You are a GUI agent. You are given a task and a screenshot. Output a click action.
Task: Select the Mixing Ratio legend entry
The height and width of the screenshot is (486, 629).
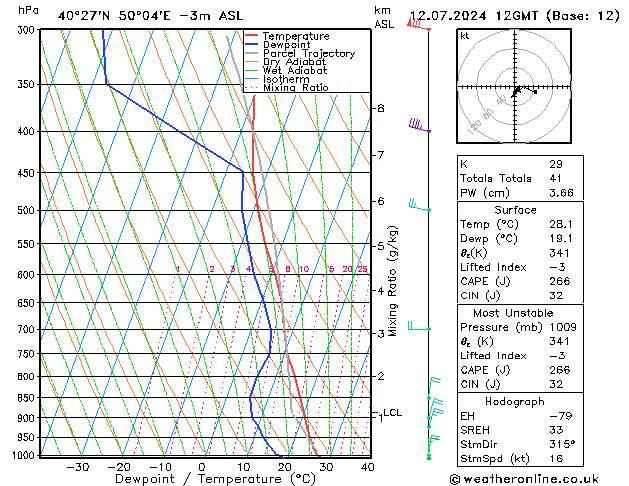click(x=287, y=87)
